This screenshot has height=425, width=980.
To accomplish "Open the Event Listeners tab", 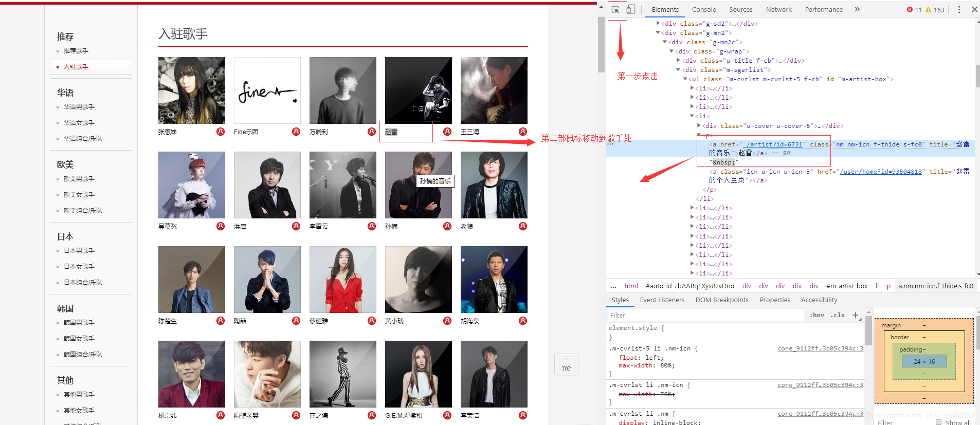I will coord(662,300).
